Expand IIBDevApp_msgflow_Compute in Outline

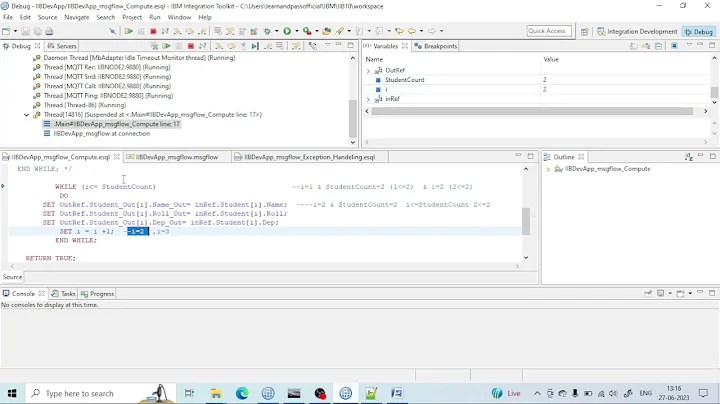click(x=548, y=169)
